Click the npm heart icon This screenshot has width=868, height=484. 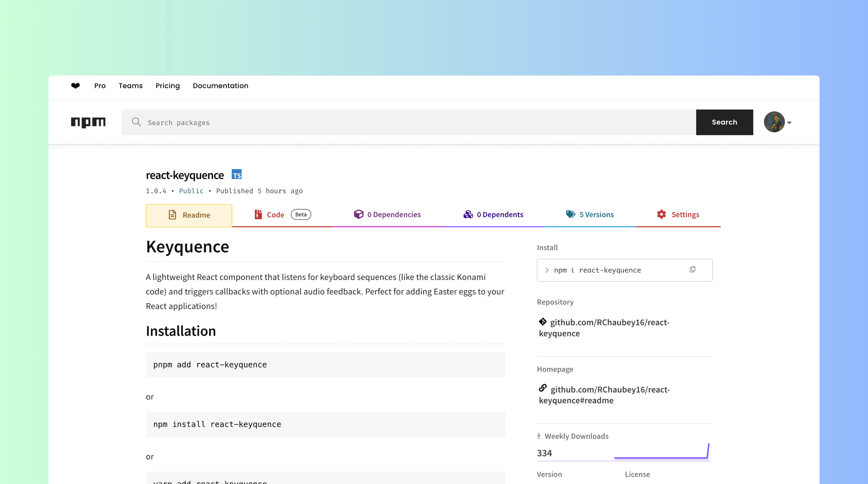tap(75, 86)
